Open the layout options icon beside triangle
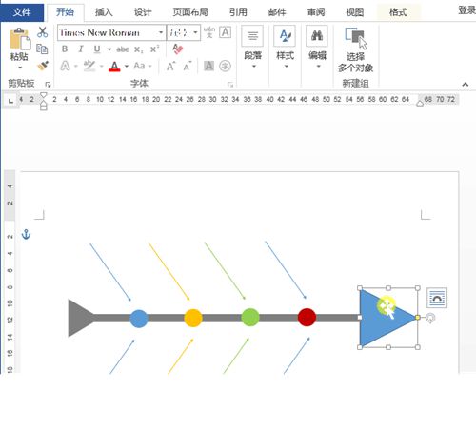Image resolution: width=476 pixels, height=448 pixels. [x=437, y=298]
